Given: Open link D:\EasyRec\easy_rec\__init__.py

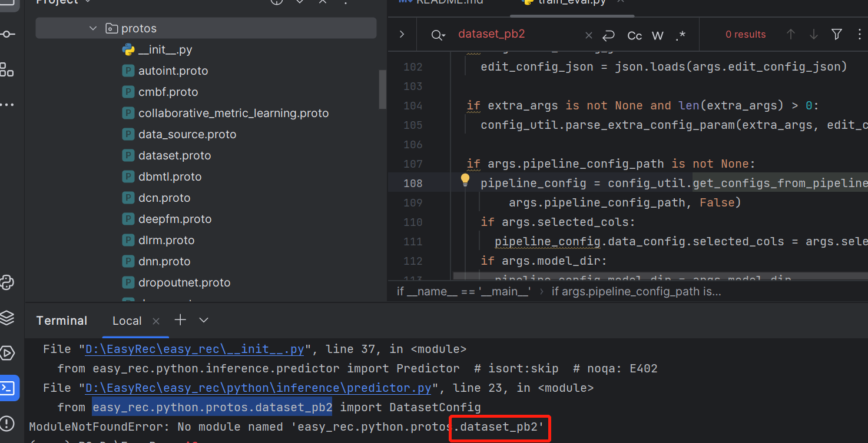Looking at the screenshot, I should 195,349.
